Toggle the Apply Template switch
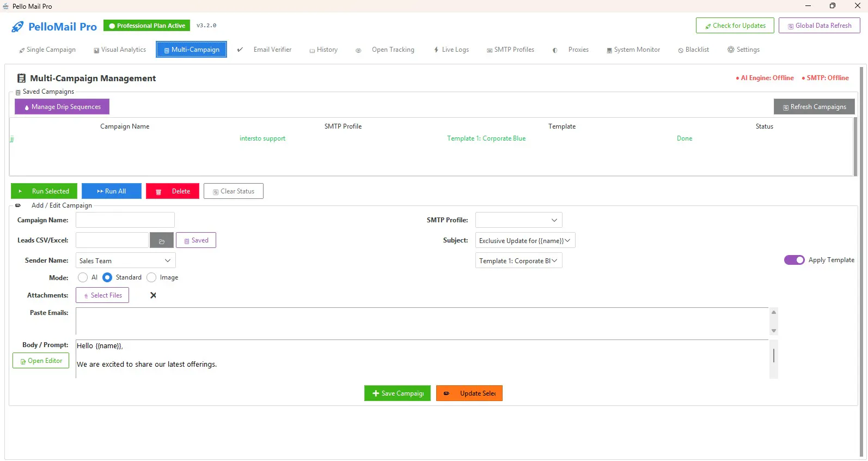The width and height of the screenshot is (868, 461). [x=794, y=260]
